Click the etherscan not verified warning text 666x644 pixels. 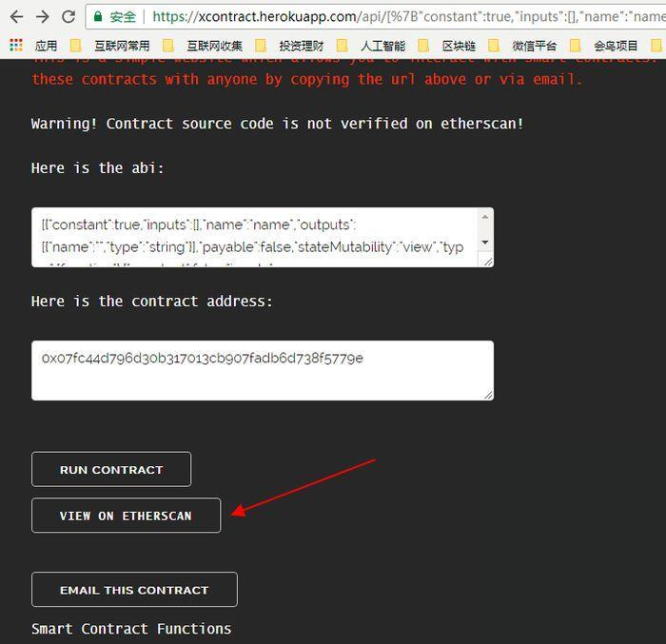pyautogui.click(x=278, y=124)
